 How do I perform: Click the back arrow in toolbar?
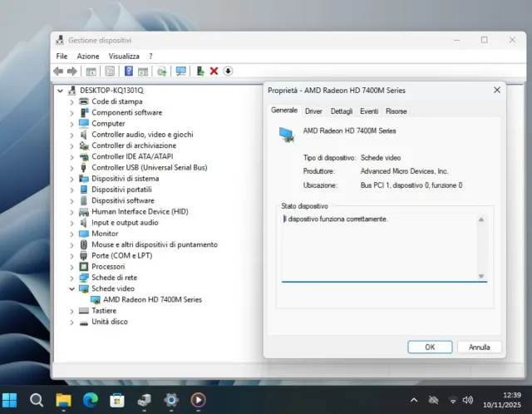tap(58, 71)
